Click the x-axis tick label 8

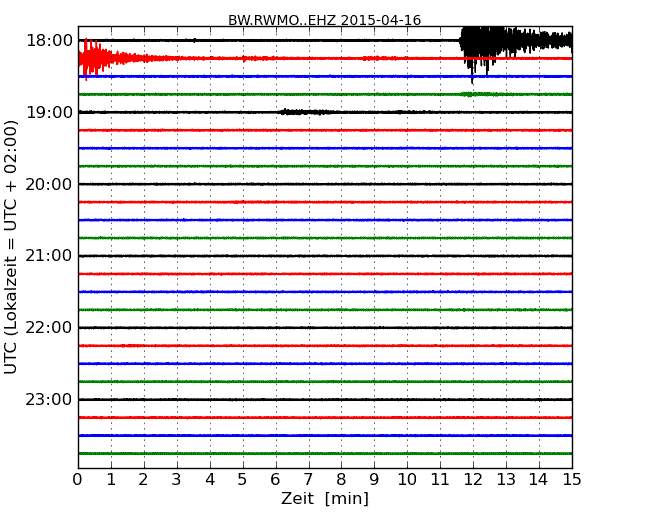click(x=341, y=480)
